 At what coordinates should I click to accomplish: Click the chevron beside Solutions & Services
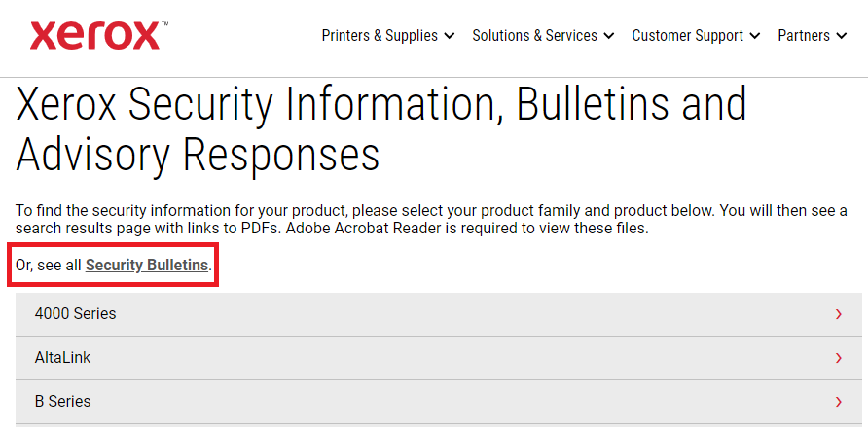tap(609, 36)
